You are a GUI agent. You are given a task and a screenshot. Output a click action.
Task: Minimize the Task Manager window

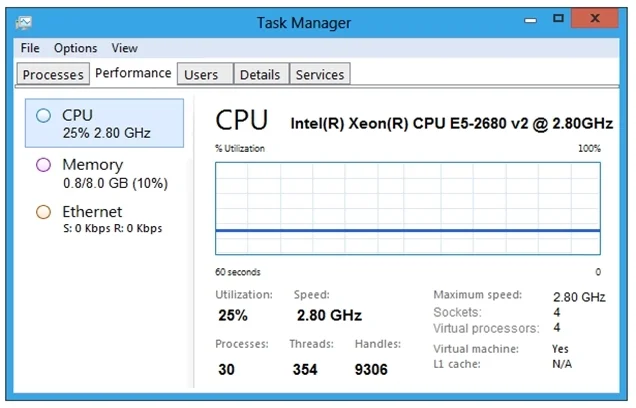(x=531, y=20)
